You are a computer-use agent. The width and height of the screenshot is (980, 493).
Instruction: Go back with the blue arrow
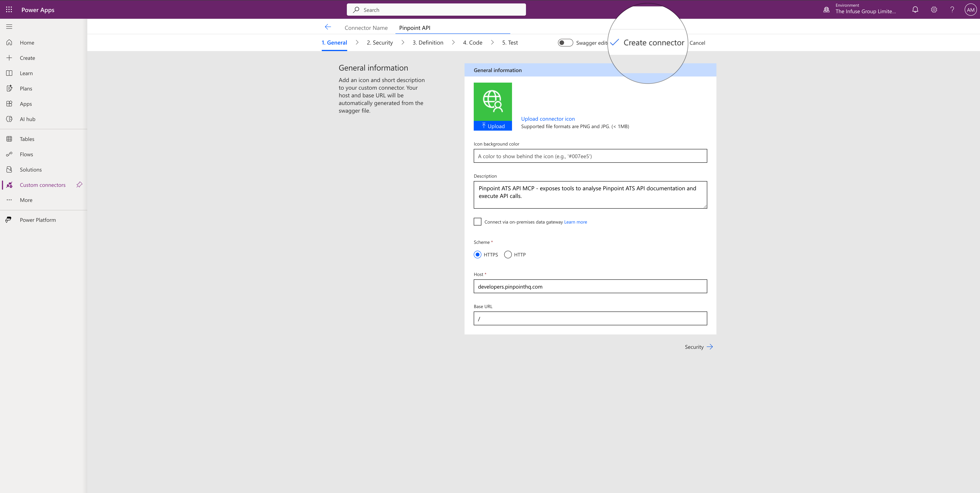328,27
